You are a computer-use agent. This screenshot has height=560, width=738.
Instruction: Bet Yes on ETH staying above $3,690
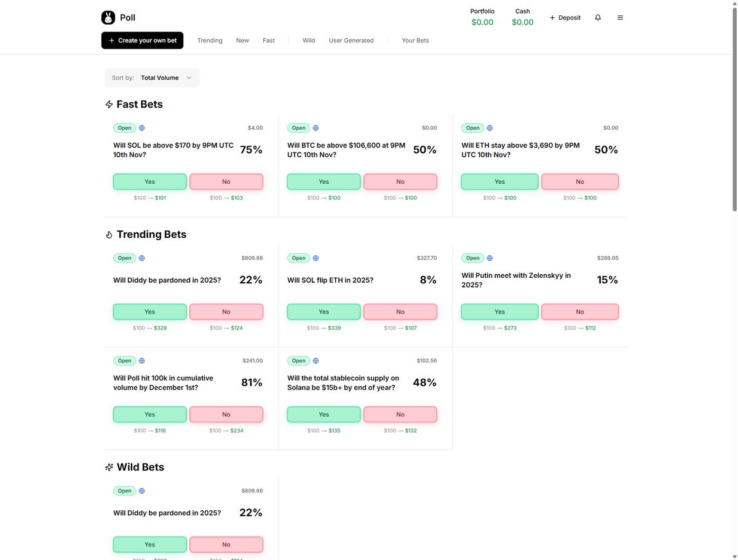pyautogui.click(x=499, y=182)
